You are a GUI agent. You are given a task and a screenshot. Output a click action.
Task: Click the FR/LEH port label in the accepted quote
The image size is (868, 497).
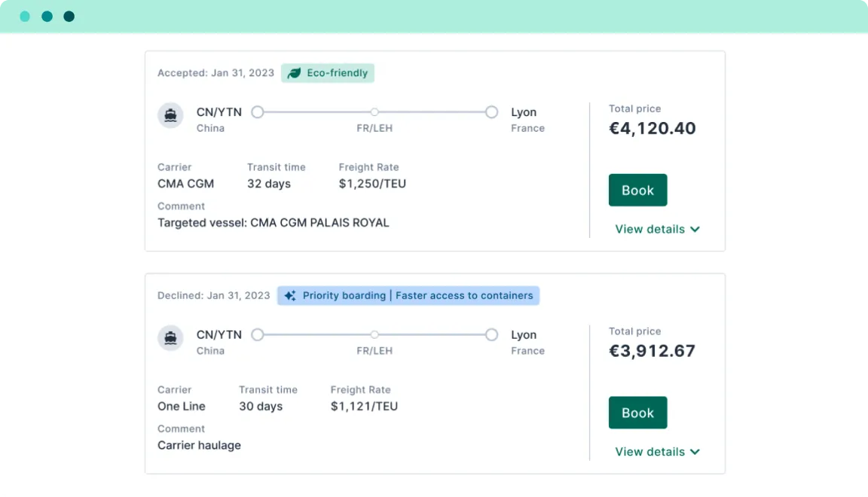pyautogui.click(x=374, y=129)
